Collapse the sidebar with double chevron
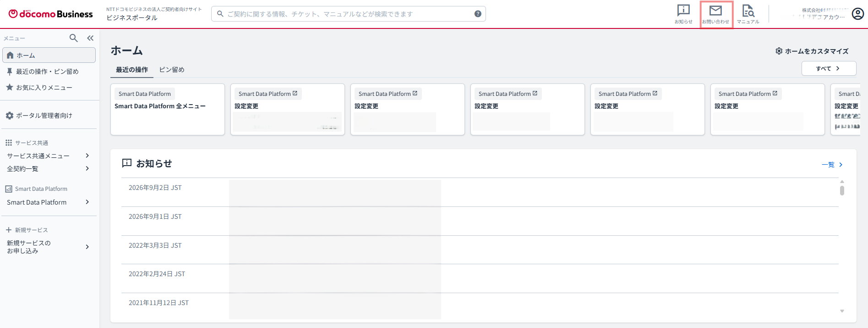The height and width of the screenshot is (328, 868). pyautogui.click(x=90, y=38)
